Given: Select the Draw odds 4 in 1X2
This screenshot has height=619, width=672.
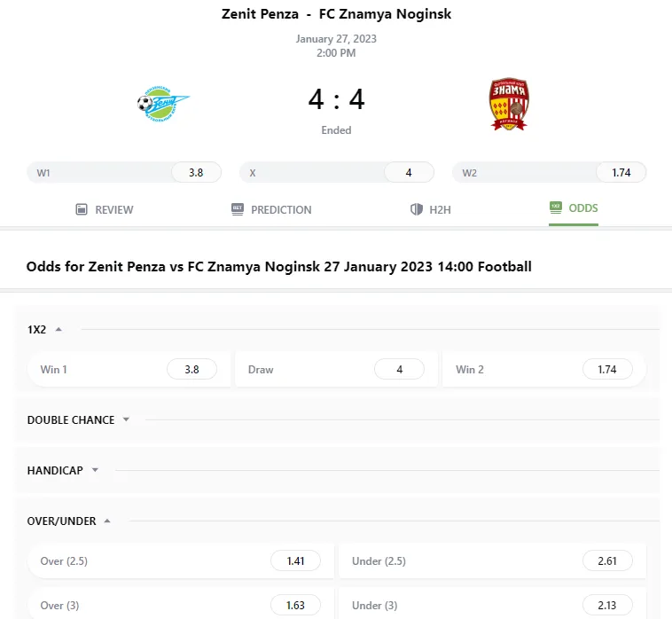Looking at the screenshot, I should coord(400,369).
